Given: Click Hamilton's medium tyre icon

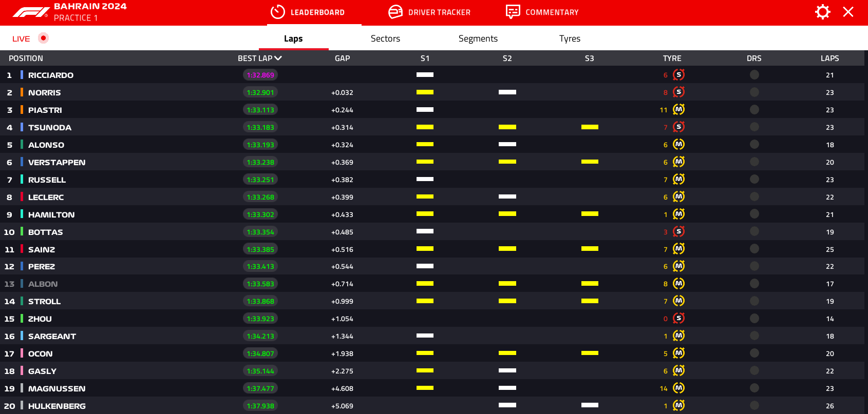Looking at the screenshot, I should (678, 214).
